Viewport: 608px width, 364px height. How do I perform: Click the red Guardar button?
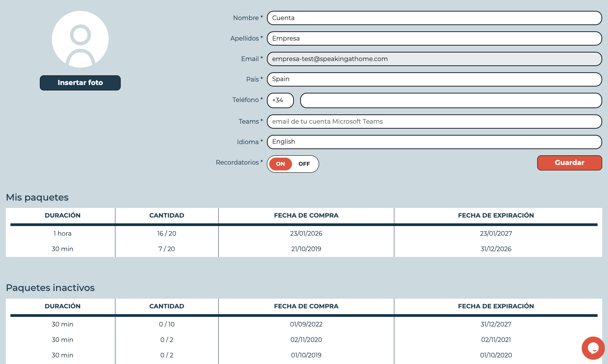coord(569,163)
